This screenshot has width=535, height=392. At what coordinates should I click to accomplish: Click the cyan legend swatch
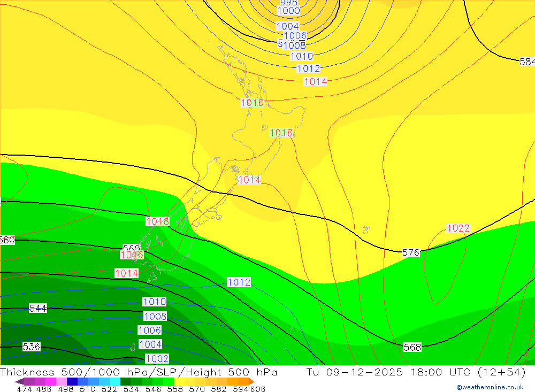point(115,381)
